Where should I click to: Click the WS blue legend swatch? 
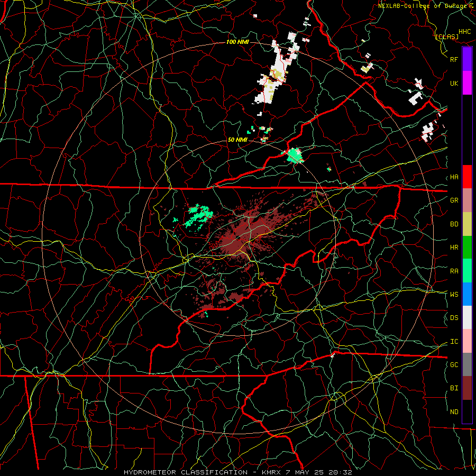tap(467, 294)
